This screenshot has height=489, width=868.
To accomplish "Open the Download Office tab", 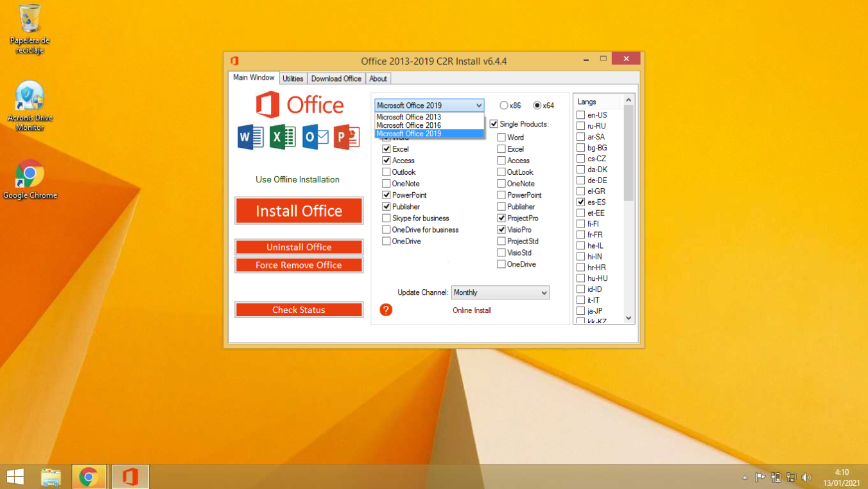I will 336,78.
